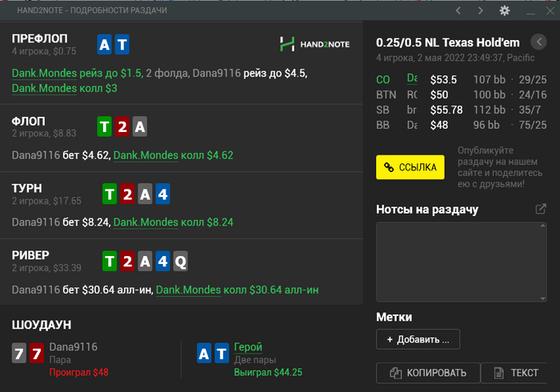Click hero's blue A card at showdown

pos(204,353)
